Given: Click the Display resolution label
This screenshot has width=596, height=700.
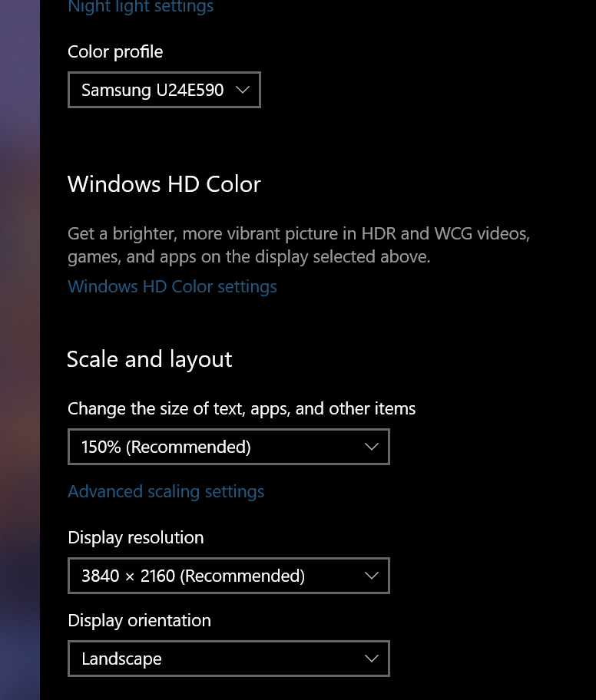Looking at the screenshot, I should [136, 537].
